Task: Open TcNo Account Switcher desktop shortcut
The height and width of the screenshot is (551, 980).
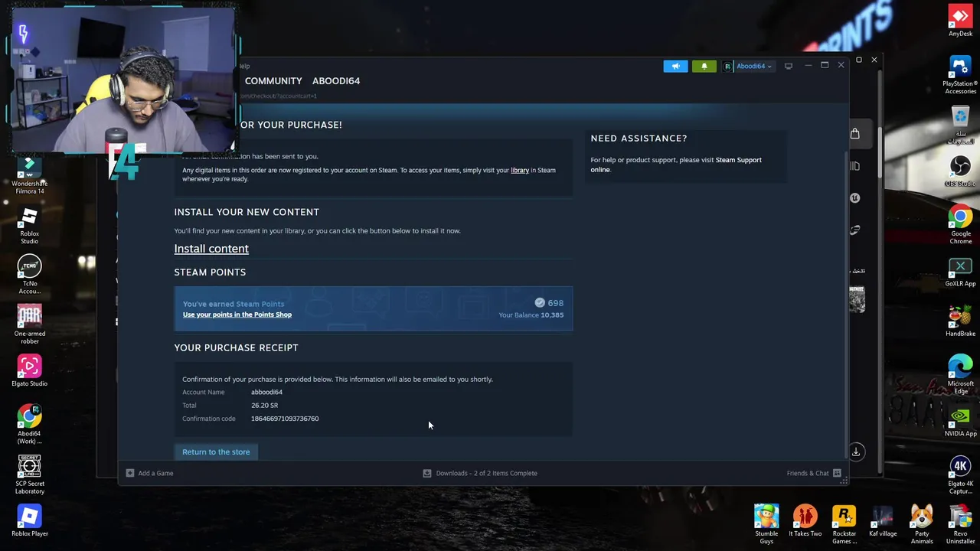Action: [x=29, y=275]
